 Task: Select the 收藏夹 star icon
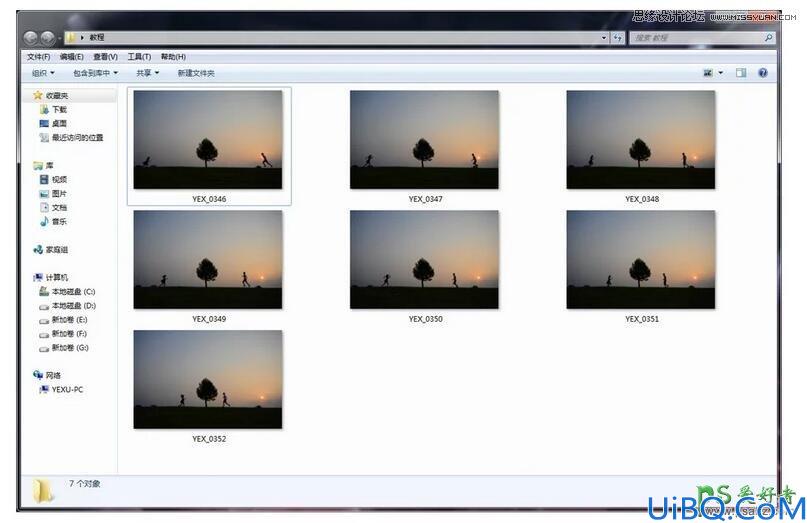click(38, 95)
